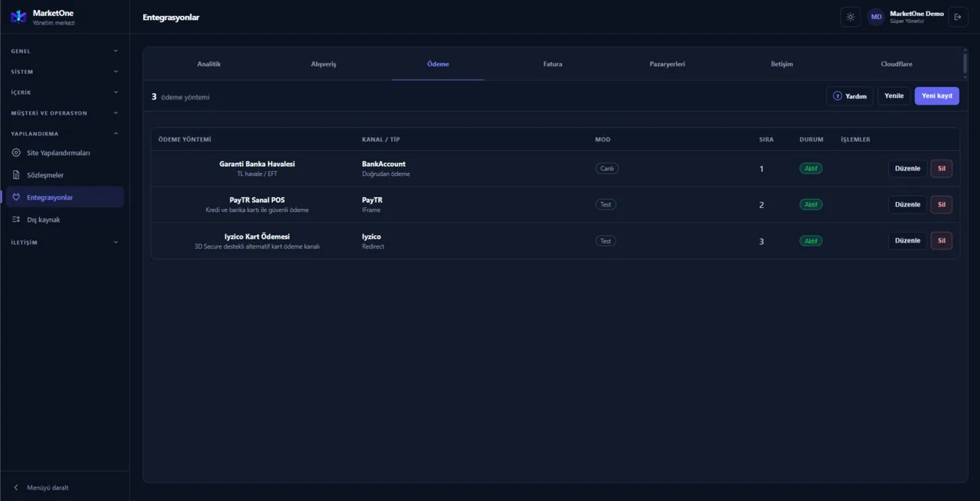This screenshot has height=501, width=980.
Task: Click the Menüyü daralt arrow icon
Action: pos(17,487)
